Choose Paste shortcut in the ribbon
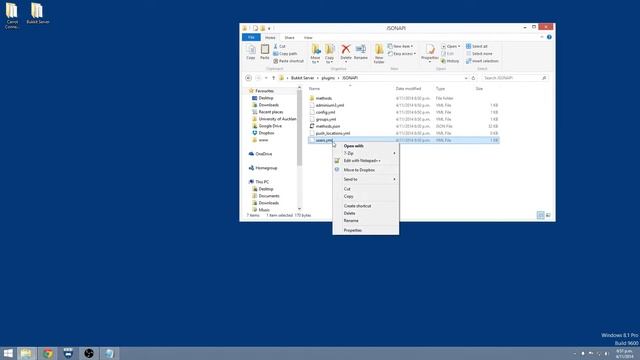This screenshot has width=640, height=360. tap(289, 61)
